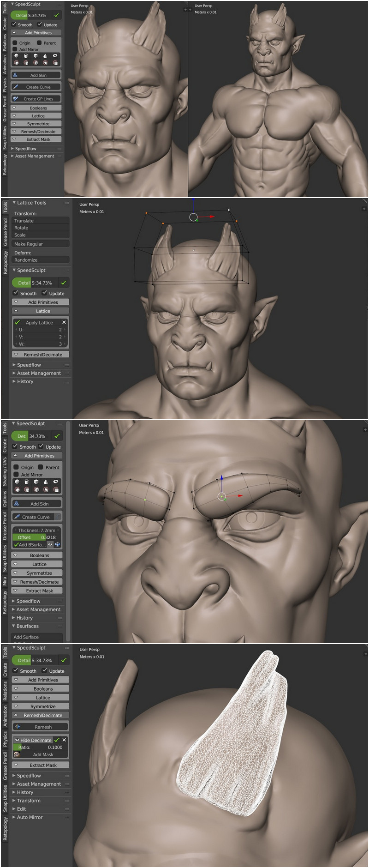Adjust Detail slider in the top screenshot
Screen dimensions: 369x868
31,15
